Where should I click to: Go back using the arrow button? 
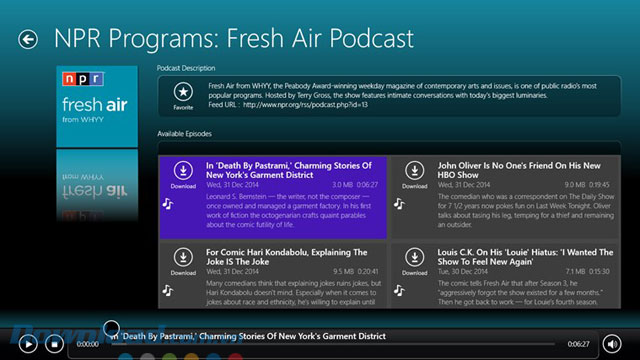[28, 40]
